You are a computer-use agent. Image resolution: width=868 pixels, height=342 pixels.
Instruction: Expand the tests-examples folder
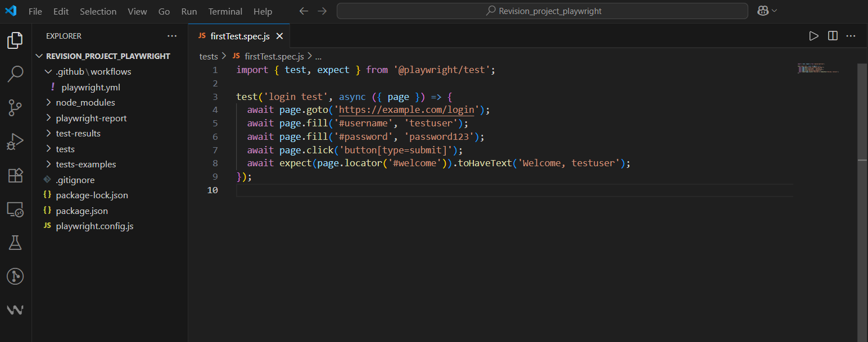point(85,165)
